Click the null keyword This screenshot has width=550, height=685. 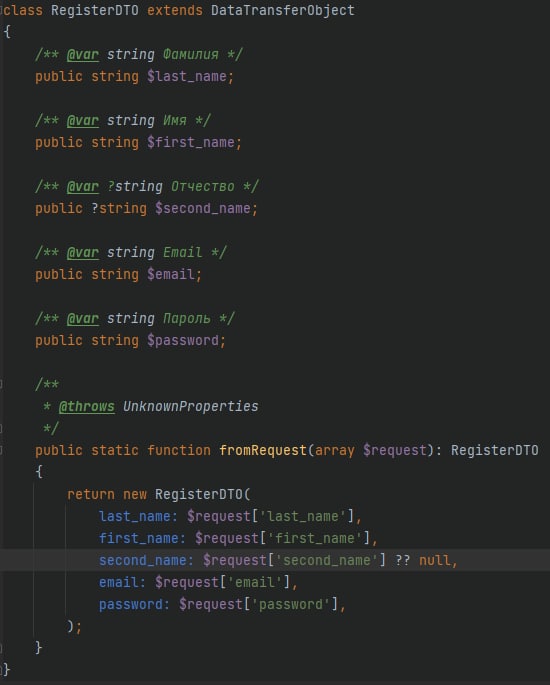coord(434,560)
